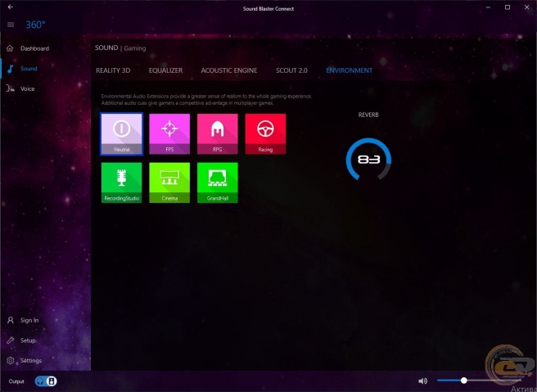
Task: Select the ENVIRONMENT tab
Action: coord(350,70)
